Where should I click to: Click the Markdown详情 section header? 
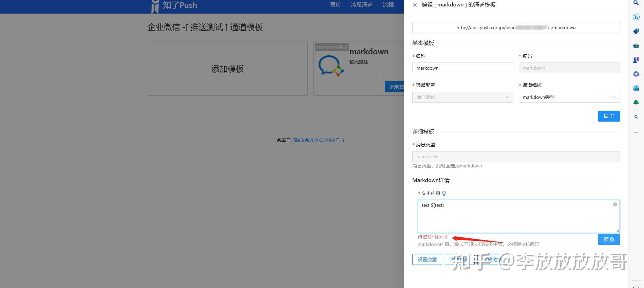click(x=431, y=180)
